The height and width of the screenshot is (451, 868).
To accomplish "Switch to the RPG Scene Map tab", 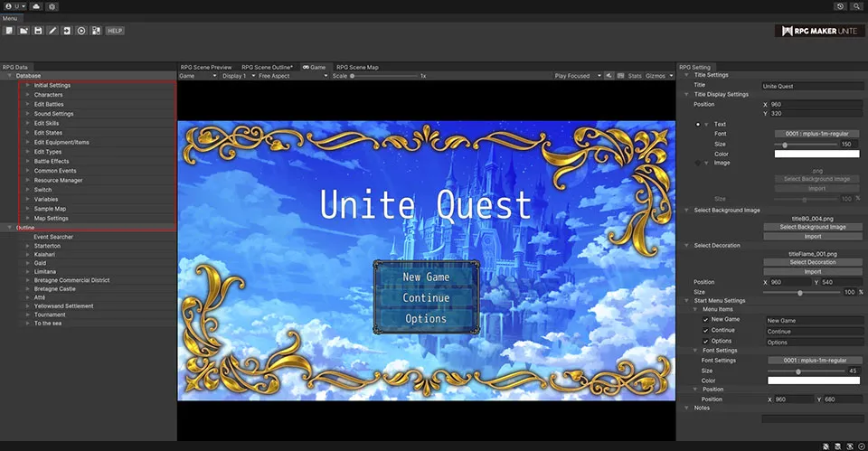I will click(357, 67).
